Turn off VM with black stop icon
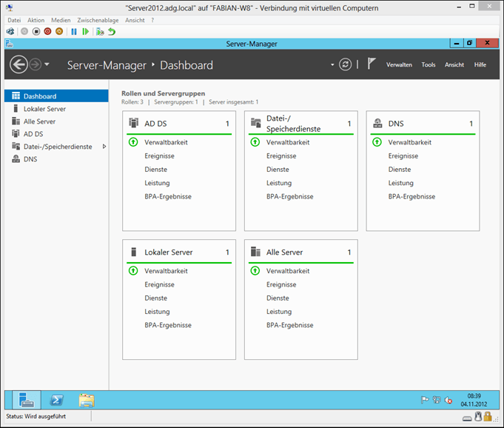This screenshot has width=504, height=428. [x=36, y=32]
